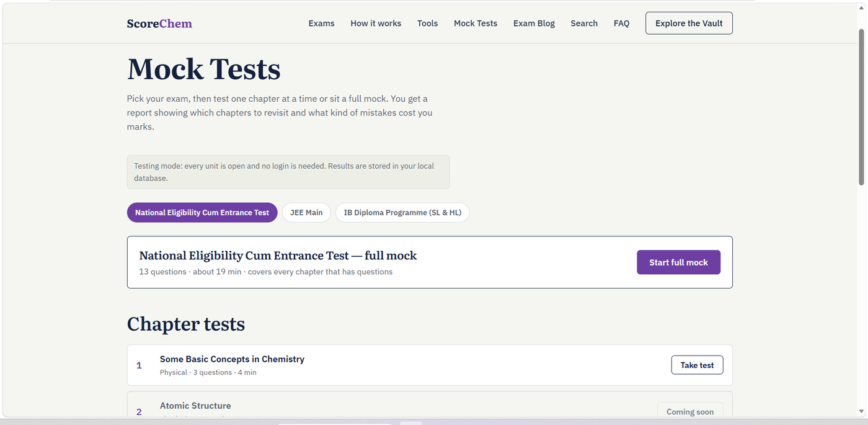
Task: Open the Tools menu item
Action: point(427,24)
